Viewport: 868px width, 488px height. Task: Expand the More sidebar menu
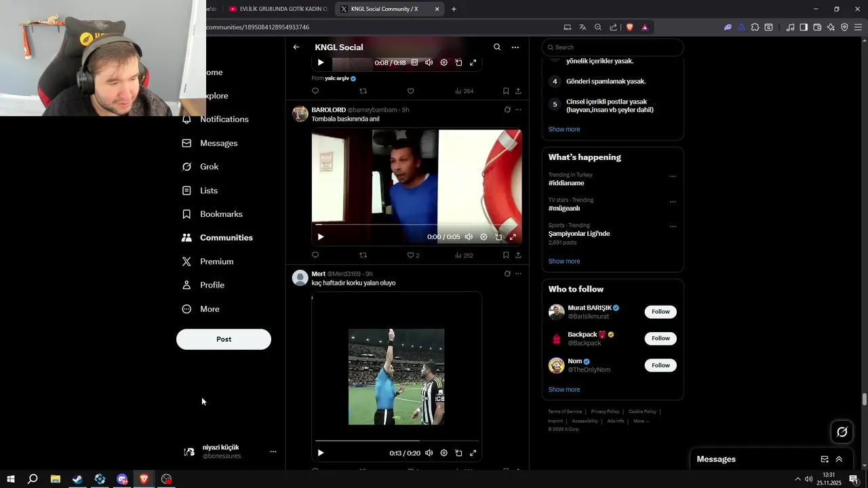point(201,309)
